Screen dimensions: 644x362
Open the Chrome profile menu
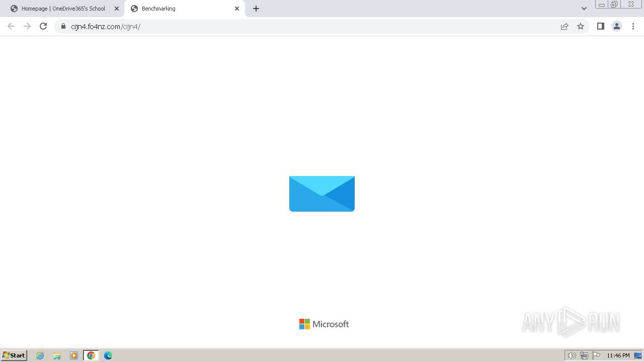pos(617,26)
